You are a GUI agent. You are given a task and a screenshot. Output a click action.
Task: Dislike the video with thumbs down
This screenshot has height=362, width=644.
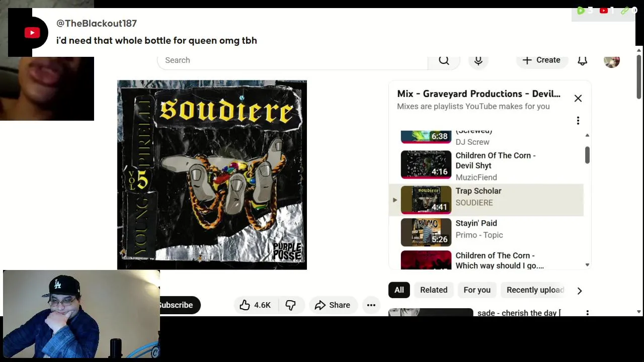[291, 305]
